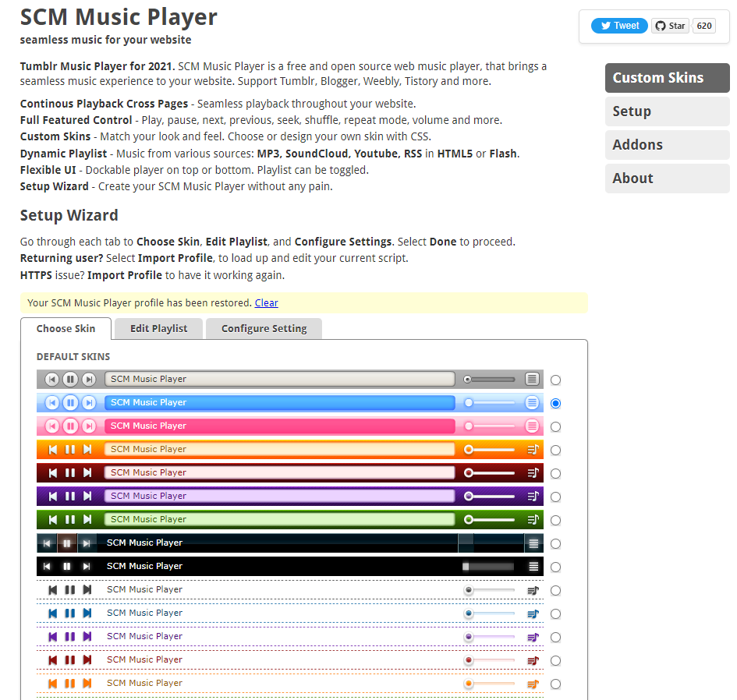
Task: Click the playlist icon on the plain black skin
Action: [533, 567]
